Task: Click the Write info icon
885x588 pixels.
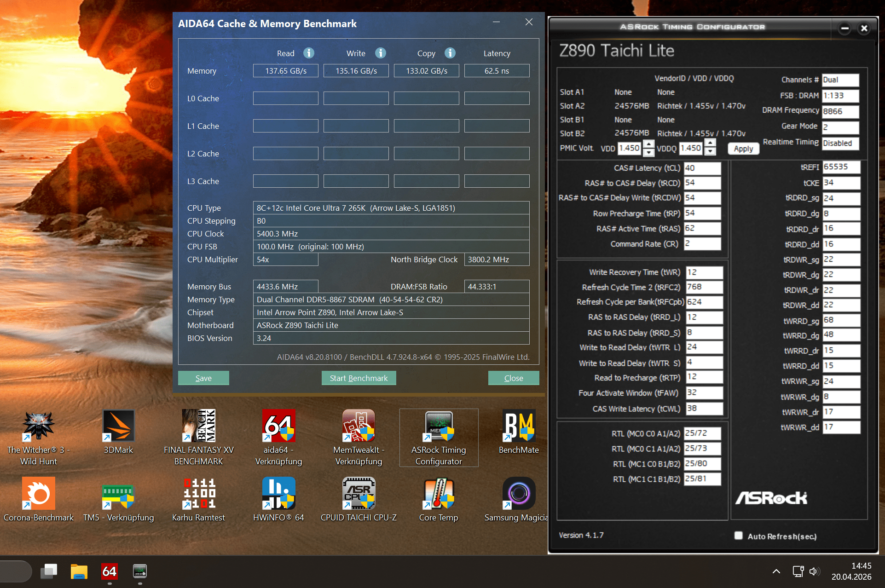Action: coord(380,53)
